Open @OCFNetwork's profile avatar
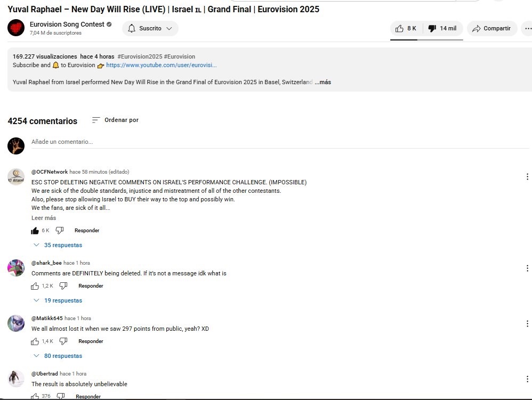The height and width of the screenshot is (400, 532). (16, 177)
